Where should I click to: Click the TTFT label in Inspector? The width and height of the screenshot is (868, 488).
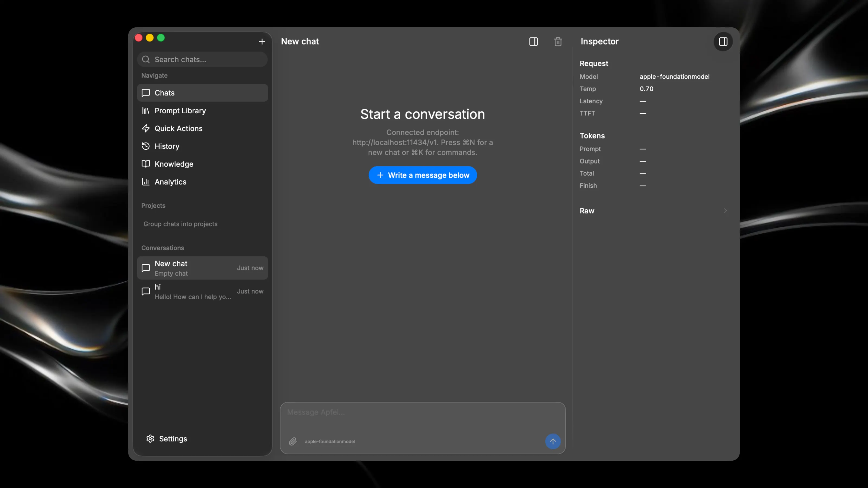(587, 113)
